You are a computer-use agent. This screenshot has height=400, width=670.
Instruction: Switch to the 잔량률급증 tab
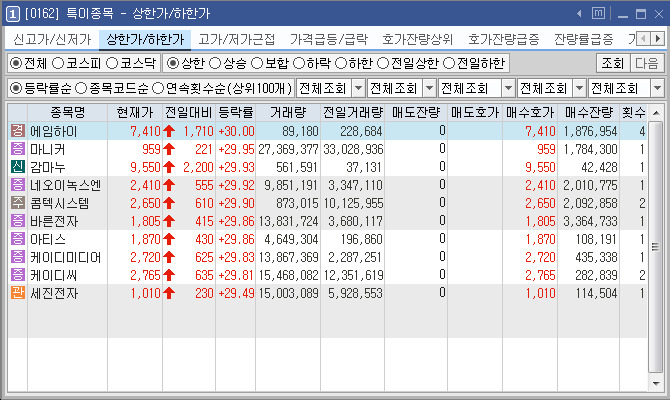(583, 39)
